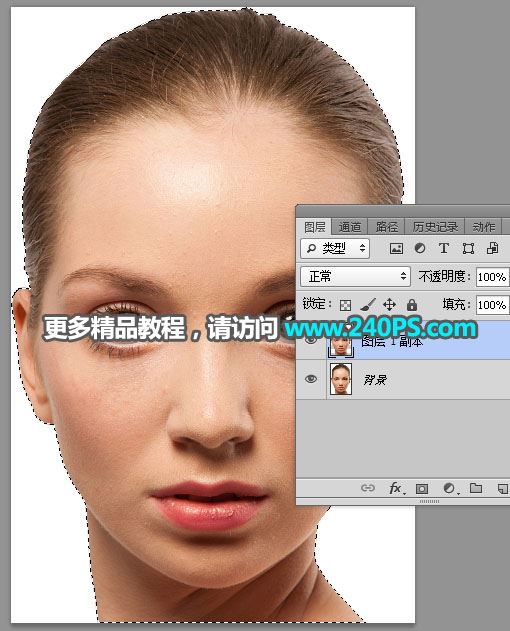Open the 历史记录 tab

click(435, 227)
